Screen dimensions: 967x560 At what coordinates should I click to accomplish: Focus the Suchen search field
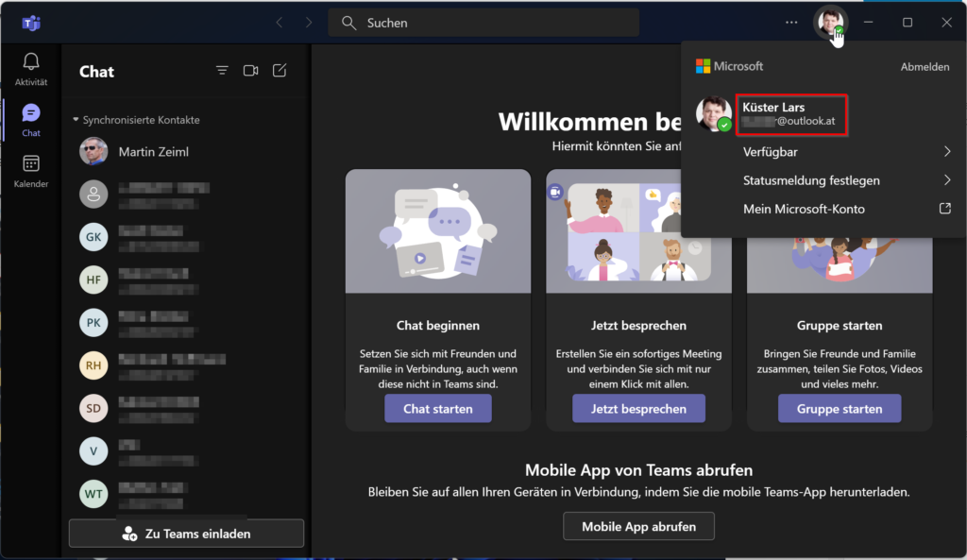483,23
